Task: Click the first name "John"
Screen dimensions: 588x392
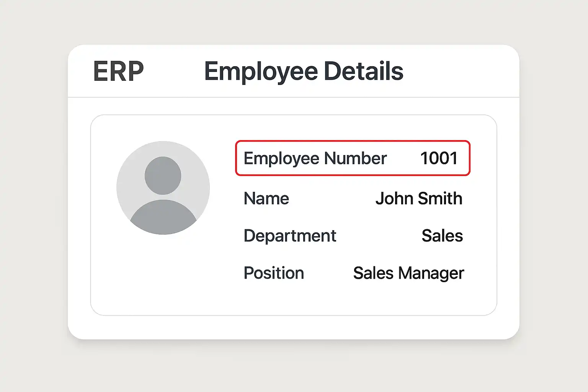Action: [394, 199]
